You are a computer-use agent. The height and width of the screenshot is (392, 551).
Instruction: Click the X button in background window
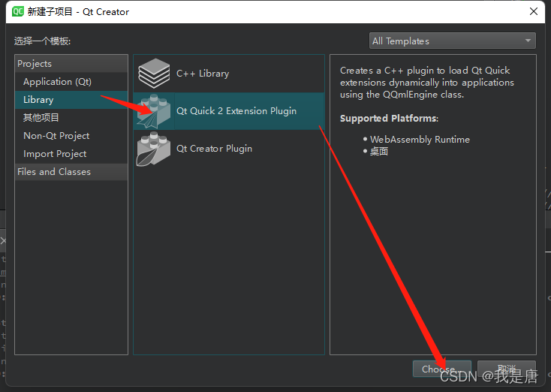coord(3,241)
